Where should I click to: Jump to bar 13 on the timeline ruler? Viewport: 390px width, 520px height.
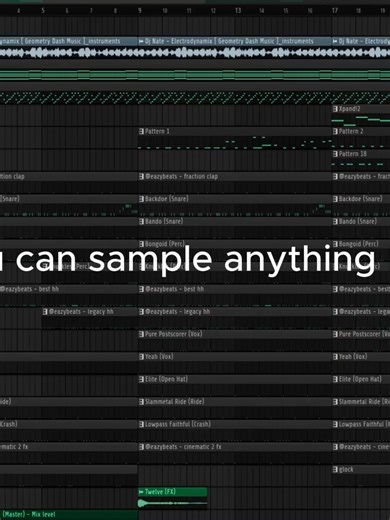(238, 10)
